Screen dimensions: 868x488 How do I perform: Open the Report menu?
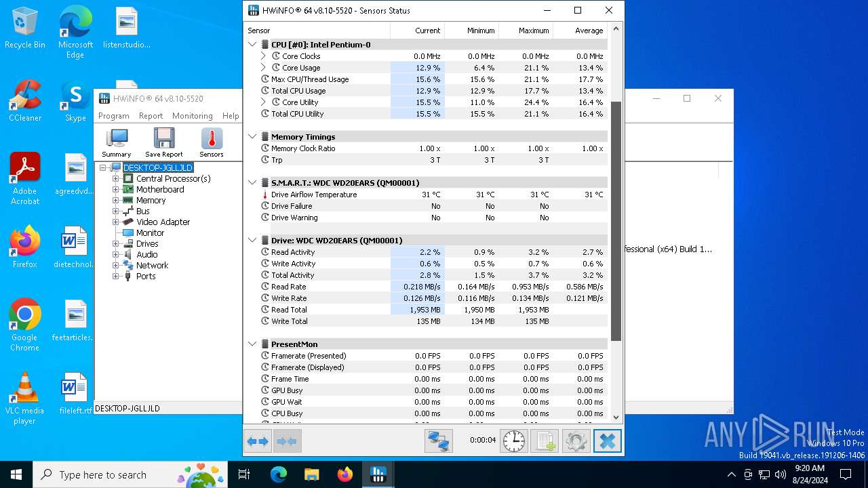(151, 116)
